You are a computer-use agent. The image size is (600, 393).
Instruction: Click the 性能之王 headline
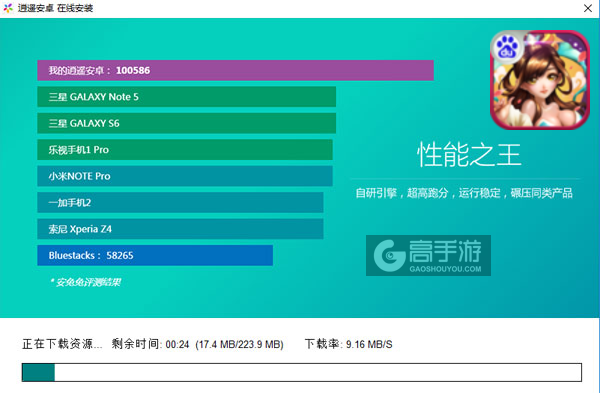[469, 155]
